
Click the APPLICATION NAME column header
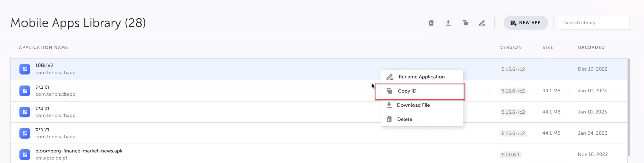coord(43,47)
